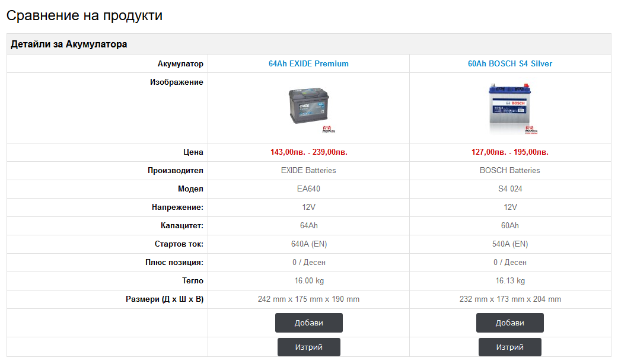Remove EXIDE Premium using Изтрий button
Viewport: 618px width, 364px height.
coord(309,347)
